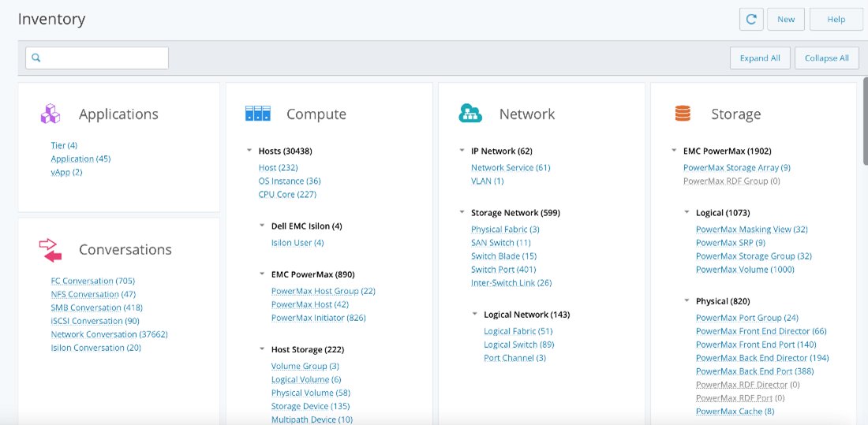Open Network Conversation (37662) link
Viewport: 868px width, 425px height.
109,334
